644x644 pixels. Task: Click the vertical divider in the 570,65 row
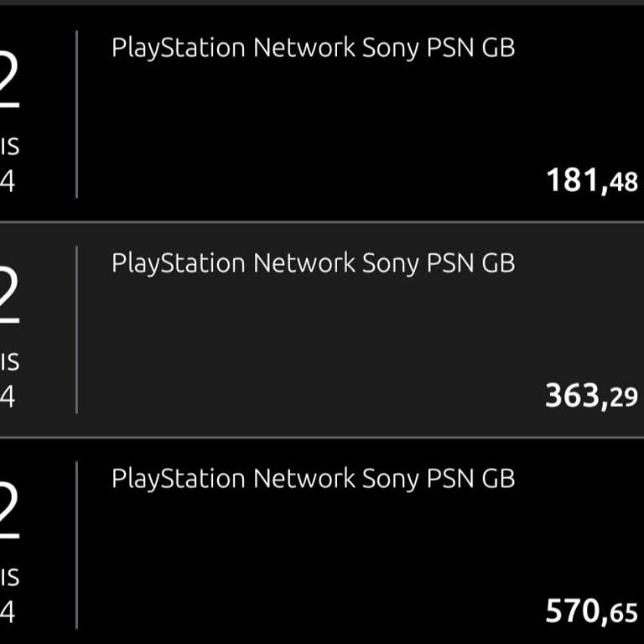point(76,545)
